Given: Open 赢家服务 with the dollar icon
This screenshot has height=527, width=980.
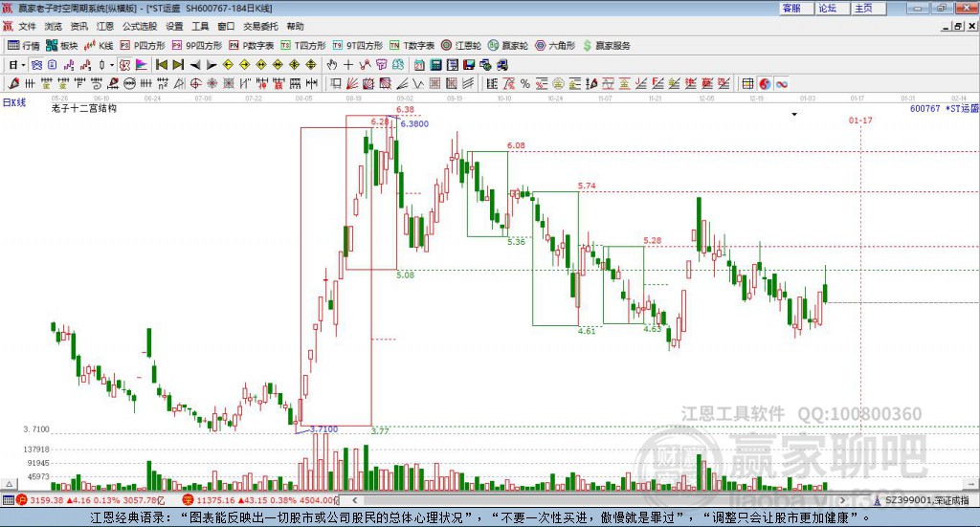Looking at the screenshot, I should [x=606, y=46].
